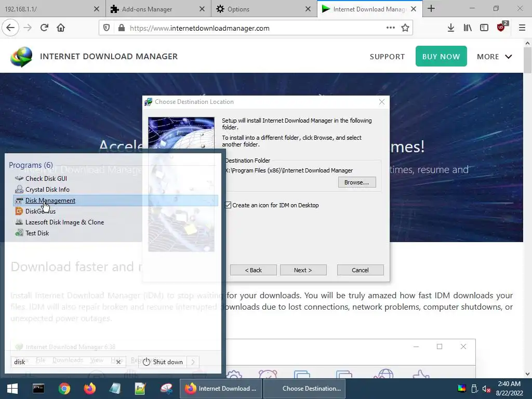Click the padlock site info icon
532x399 pixels.
pos(122,28)
